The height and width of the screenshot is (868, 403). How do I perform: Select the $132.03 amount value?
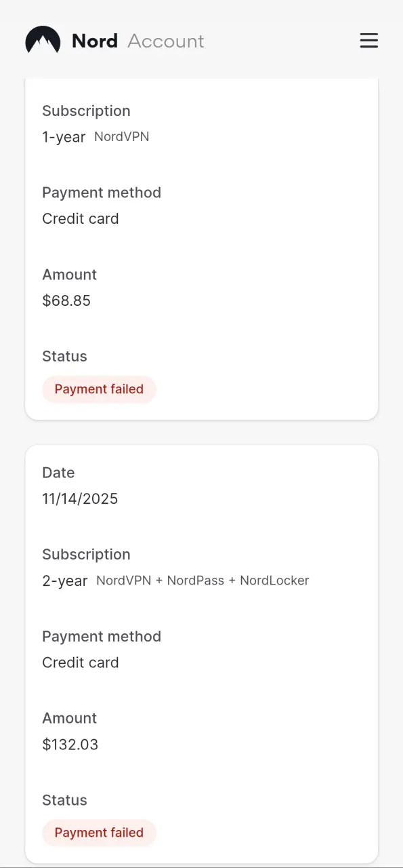[70, 744]
